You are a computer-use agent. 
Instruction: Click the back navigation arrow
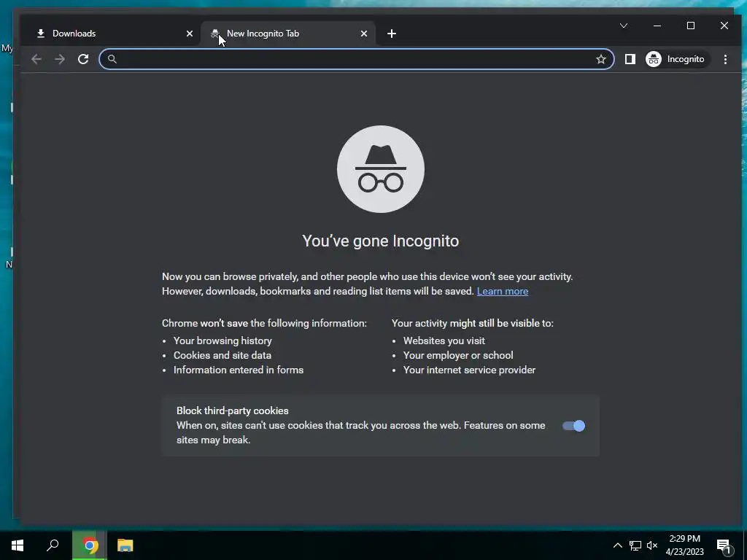point(36,59)
